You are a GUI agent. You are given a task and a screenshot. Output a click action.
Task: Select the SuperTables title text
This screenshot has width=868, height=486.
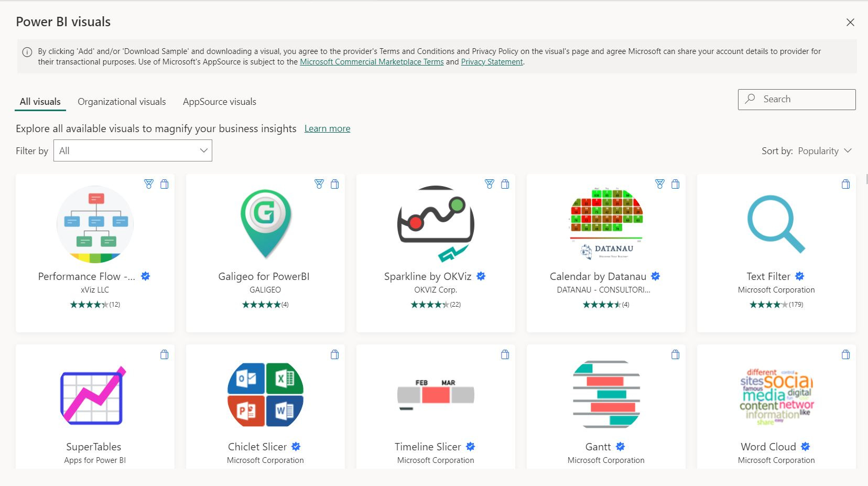pyautogui.click(x=94, y=447)
